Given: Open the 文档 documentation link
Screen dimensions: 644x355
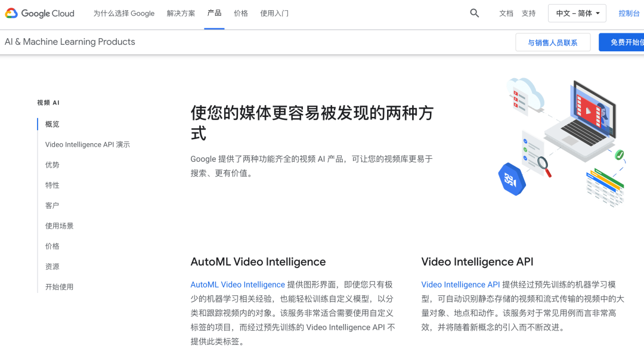Looking at the screenshot, I should coord(506,13).
